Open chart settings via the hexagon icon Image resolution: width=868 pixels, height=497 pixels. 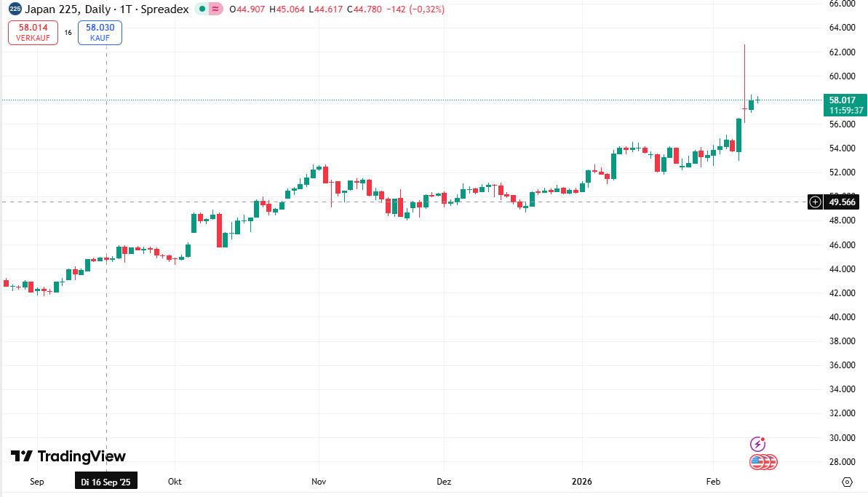[x=847, y=481]
